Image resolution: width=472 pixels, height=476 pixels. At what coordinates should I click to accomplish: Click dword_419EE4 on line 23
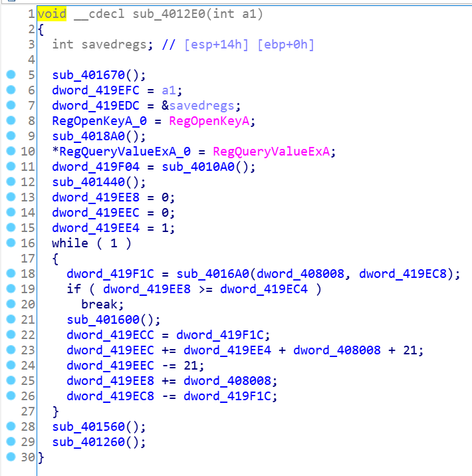227,350
